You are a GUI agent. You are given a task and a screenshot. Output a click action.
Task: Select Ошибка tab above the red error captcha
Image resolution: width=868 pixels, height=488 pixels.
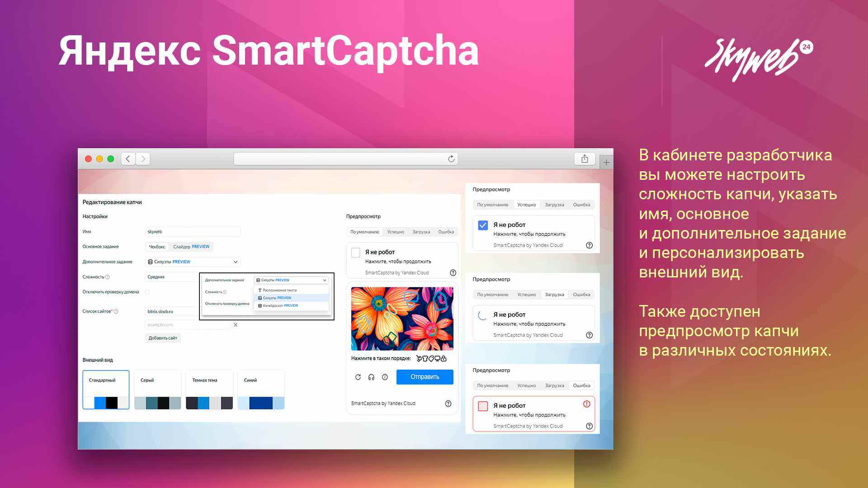click(581, 385)
